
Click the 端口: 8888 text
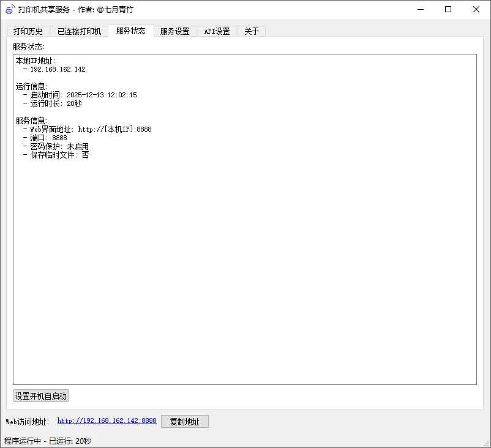tap(47, 138)
